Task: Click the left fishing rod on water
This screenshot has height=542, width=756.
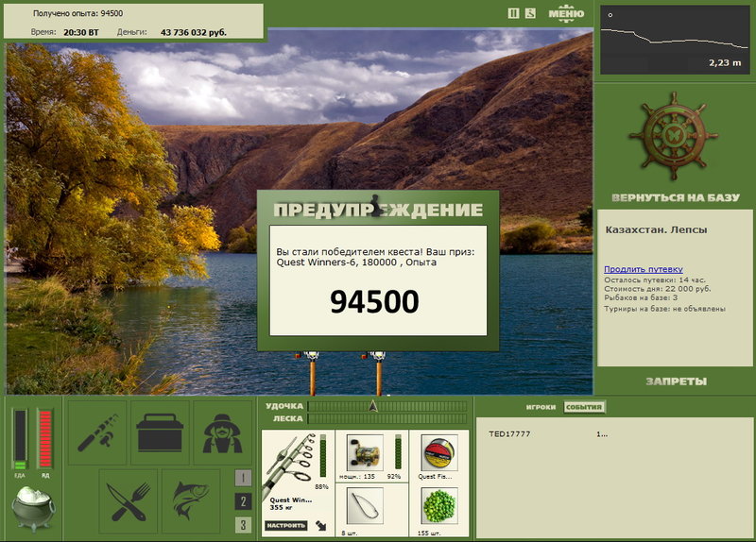Action: 312,373
